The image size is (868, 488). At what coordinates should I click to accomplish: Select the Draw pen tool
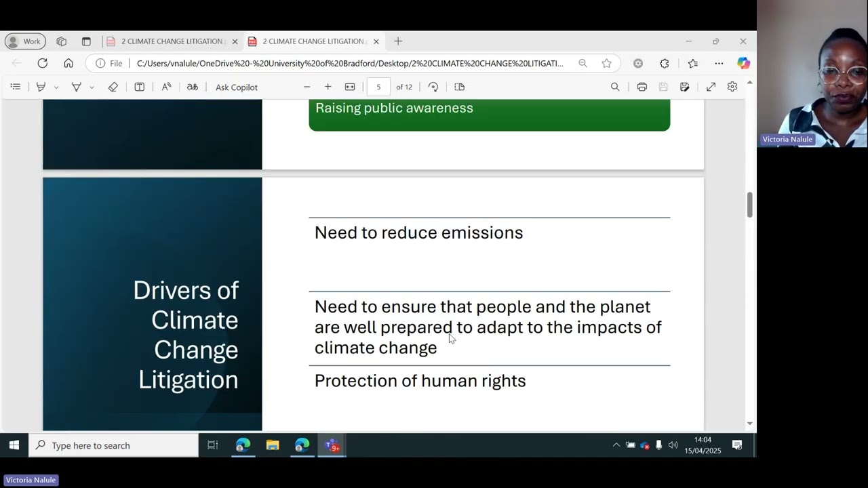pyautogui.click(x=77, y=87)
